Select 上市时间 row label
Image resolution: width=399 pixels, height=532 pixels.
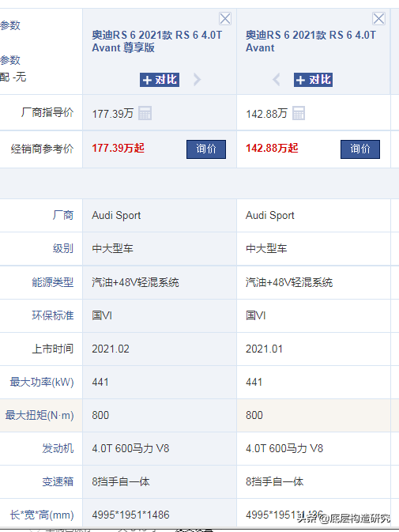coord(53,349)
